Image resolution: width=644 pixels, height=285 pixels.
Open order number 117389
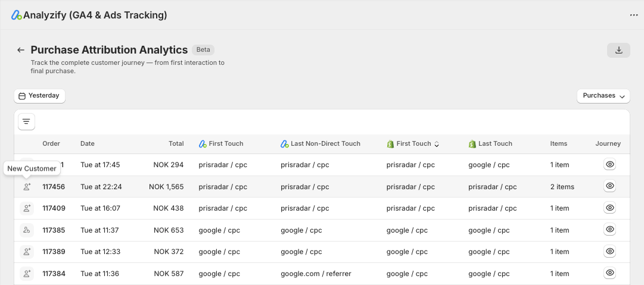coord(54,252)
